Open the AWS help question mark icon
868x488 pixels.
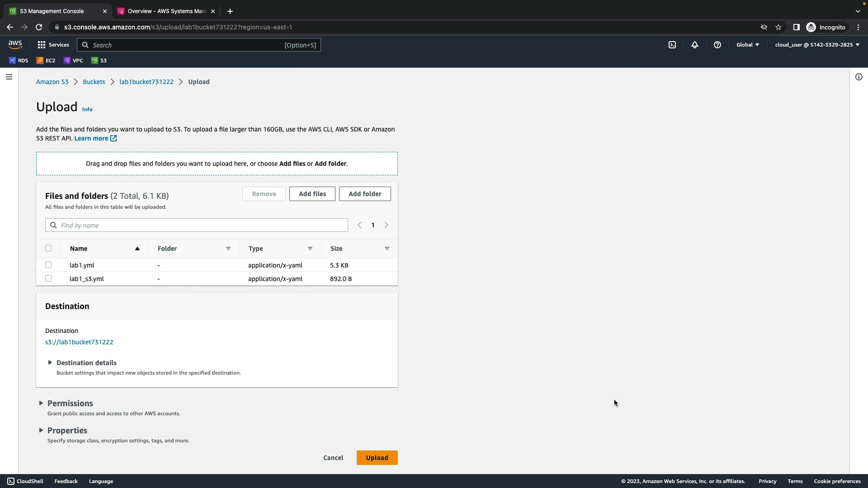pyautogui.click(x=717, y=45)
